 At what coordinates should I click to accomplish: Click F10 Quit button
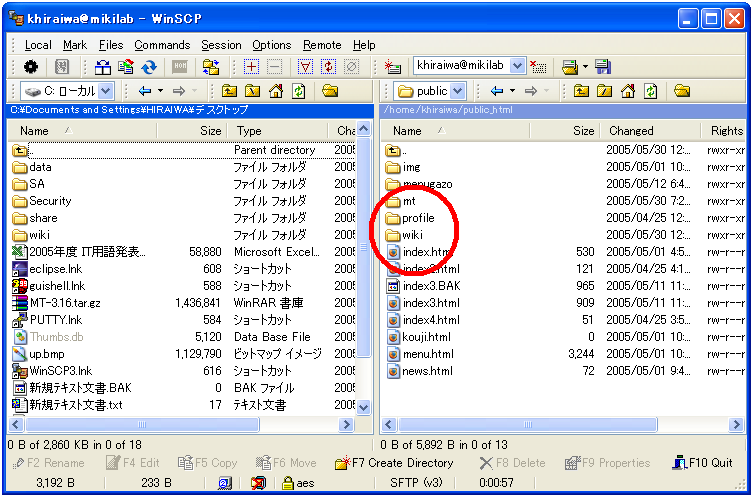tap(703, 463)
